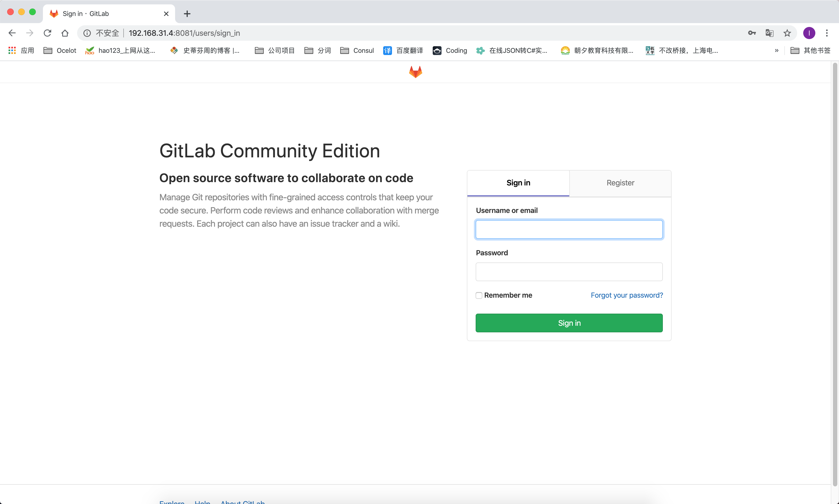Open the Ocelot bookmarks folder

tap(60, 51)
